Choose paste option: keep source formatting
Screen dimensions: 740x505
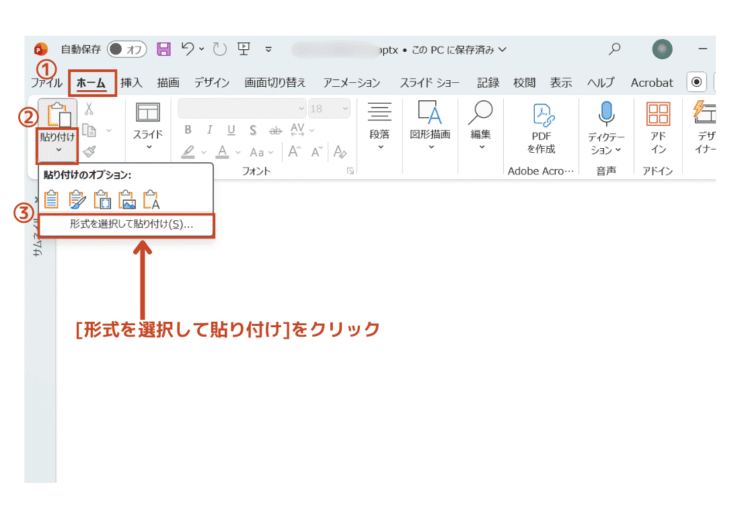(x=77, y=199)
